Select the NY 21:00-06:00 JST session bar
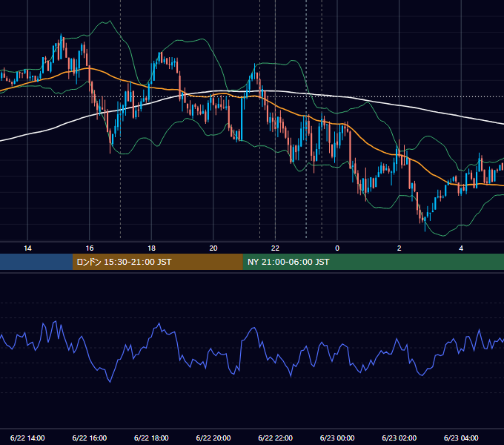The width and height of the screenshot is (504, 445). 373,262
